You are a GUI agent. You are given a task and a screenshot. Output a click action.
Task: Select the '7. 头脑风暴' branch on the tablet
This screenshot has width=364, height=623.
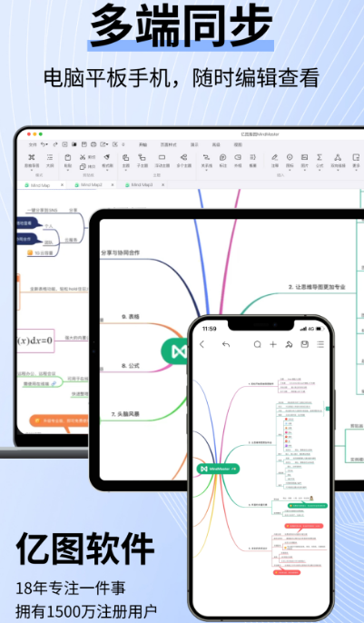pos(125,414)
